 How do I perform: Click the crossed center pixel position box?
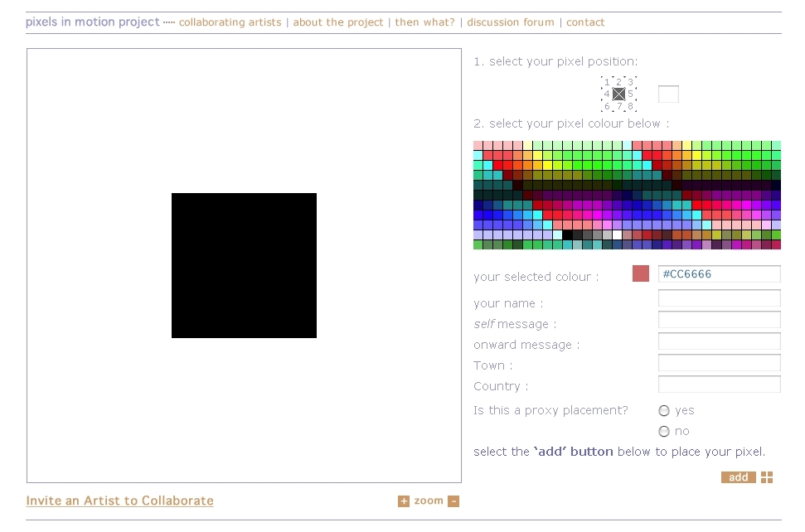[619, 94]
